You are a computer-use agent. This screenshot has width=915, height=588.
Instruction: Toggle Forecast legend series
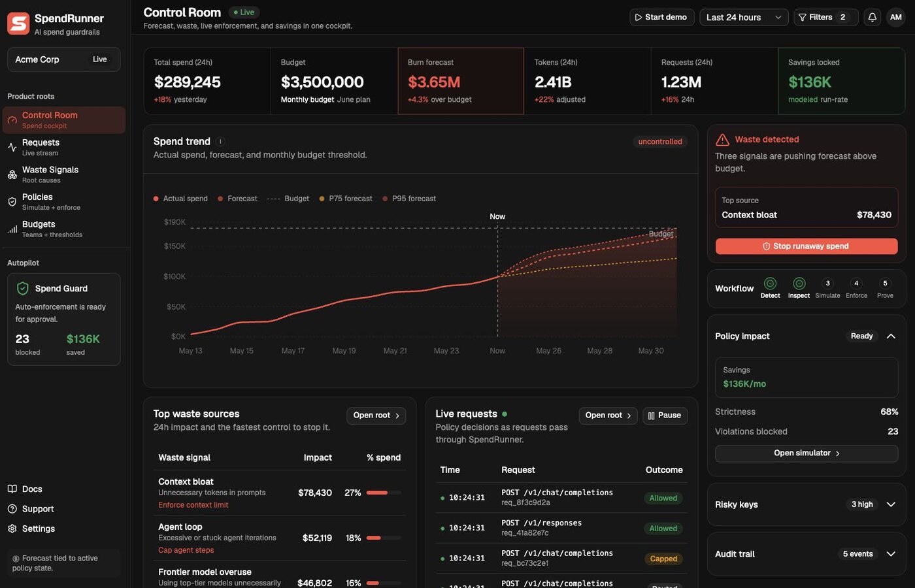237,199
